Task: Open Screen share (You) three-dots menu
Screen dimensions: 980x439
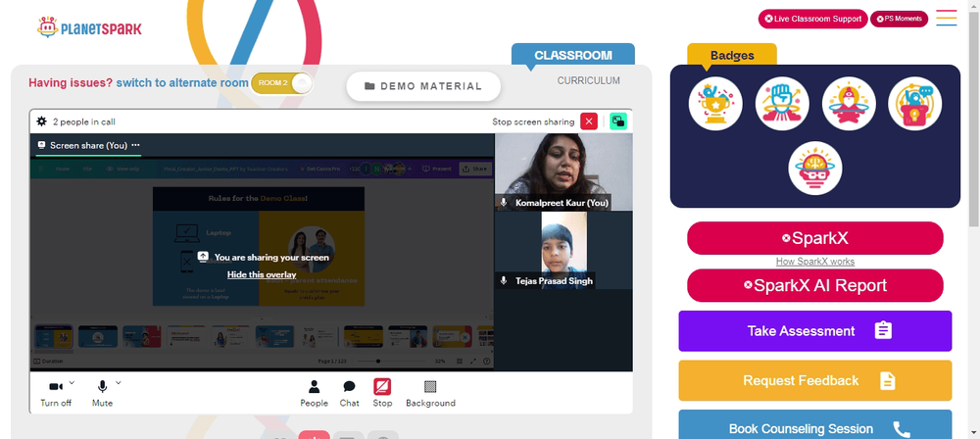Action: click(135, 145)
